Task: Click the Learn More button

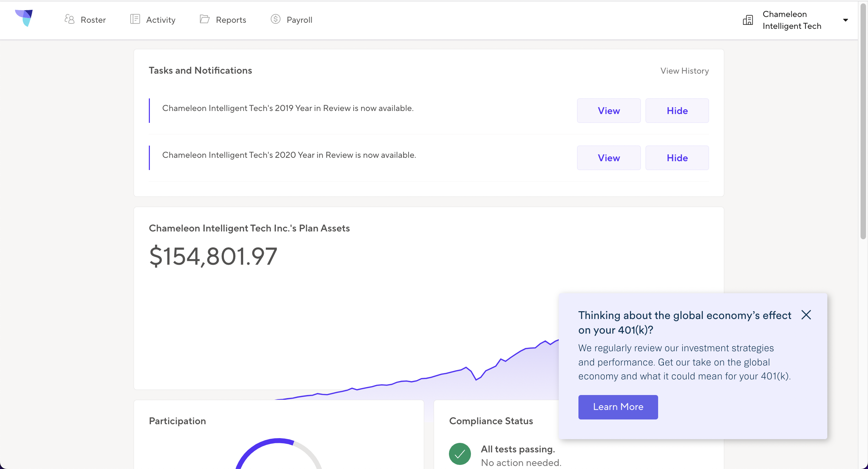Action: 618,407
